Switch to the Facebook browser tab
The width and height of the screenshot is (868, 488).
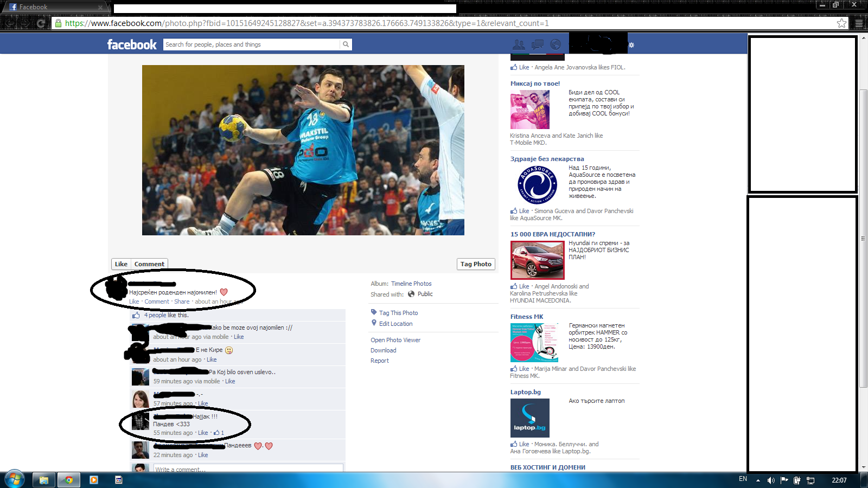54,7
